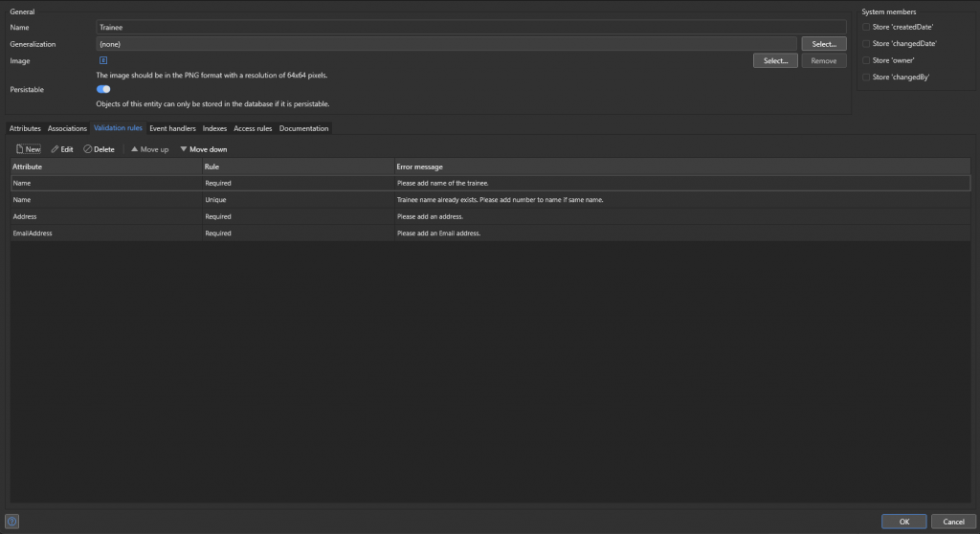The width and height of the screenshot is (980, 534).
Task: Click Select button for Generalization
Action: click(x=823, y=44)
